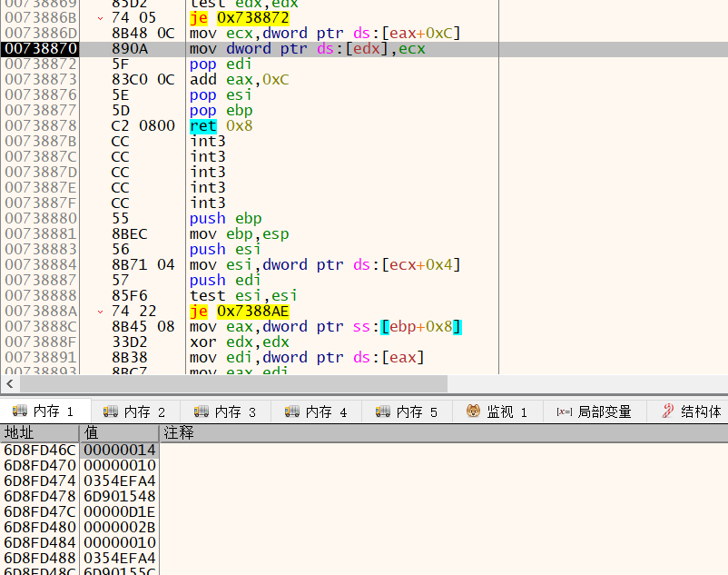728x575 pixels.
Task: Select memory address 6D8FD484
Action: (x=40, y=542)
